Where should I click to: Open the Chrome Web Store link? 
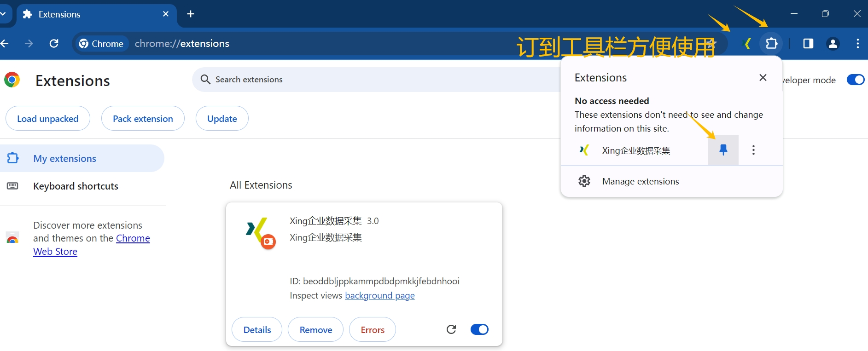(91, 245)
